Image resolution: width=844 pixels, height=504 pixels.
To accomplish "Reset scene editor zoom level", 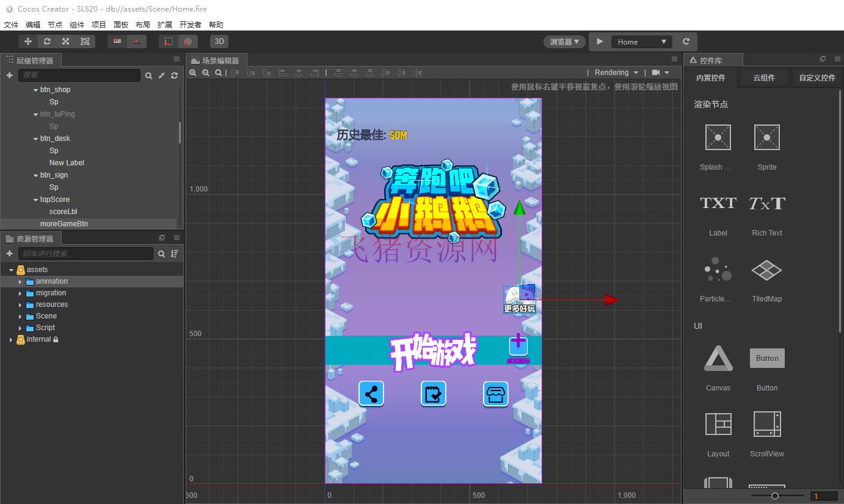I will point(218,73).
